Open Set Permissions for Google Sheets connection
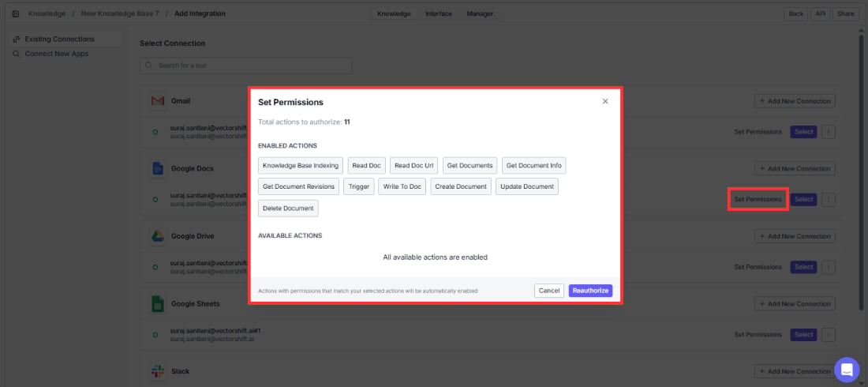Viewport: 868px width, 387px height. coord(758,335)
